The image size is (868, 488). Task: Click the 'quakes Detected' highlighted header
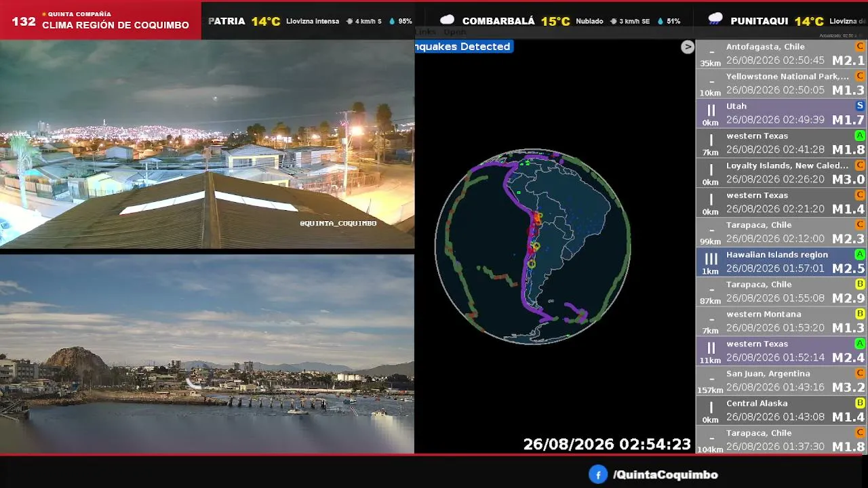tap(463, 47)
